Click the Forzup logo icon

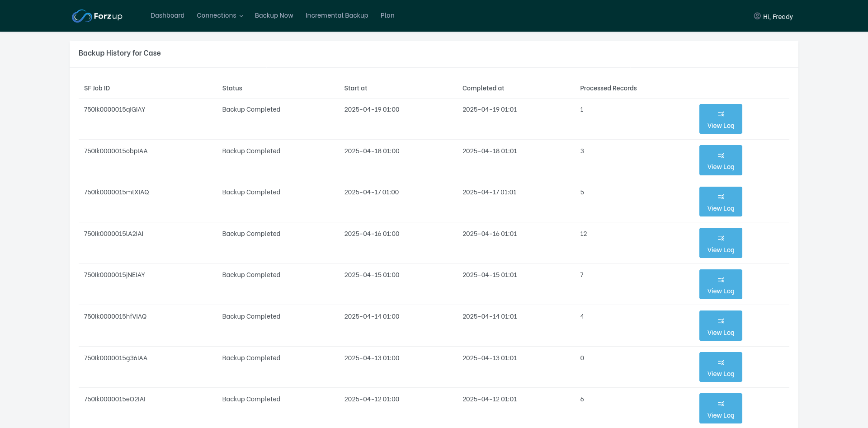coord(82,16)
